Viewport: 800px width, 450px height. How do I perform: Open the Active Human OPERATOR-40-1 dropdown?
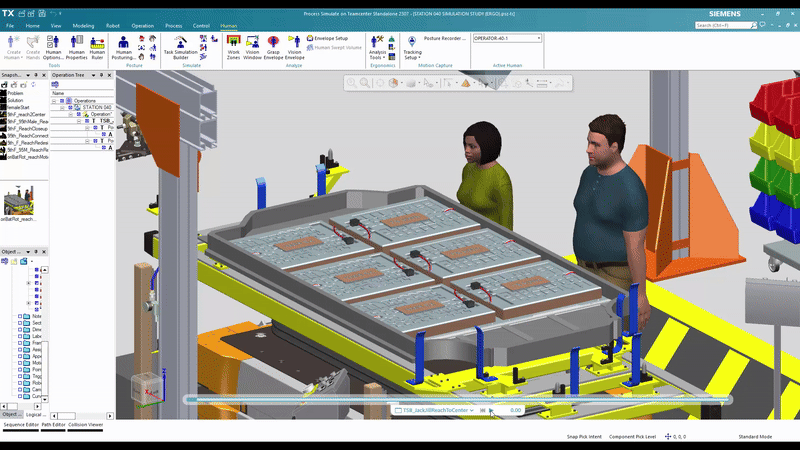coord(538,38)
